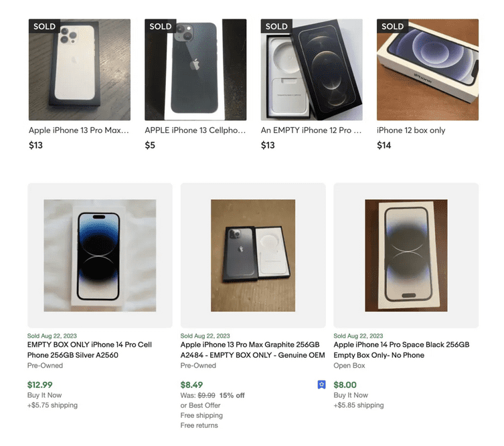
Task: View the iPhone 13 Pro Max Graphite box photo
Action: pyautogui.click(x=253, y=255)
